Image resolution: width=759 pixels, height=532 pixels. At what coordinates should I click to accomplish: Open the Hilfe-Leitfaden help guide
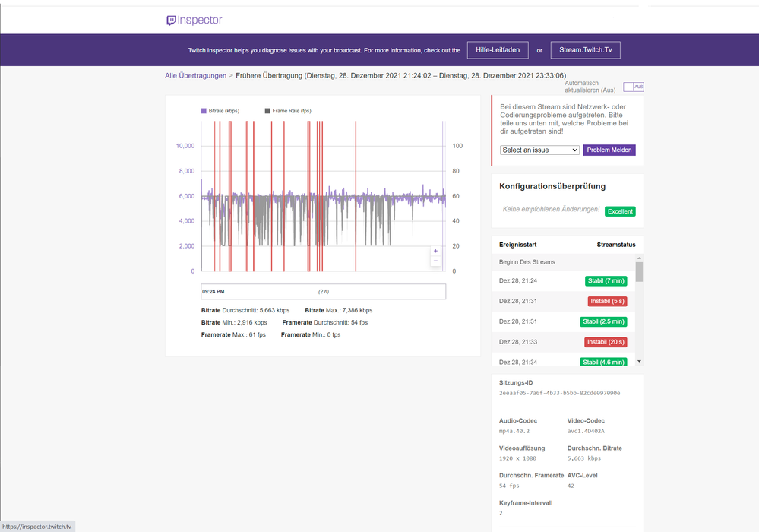pos(498,50)
